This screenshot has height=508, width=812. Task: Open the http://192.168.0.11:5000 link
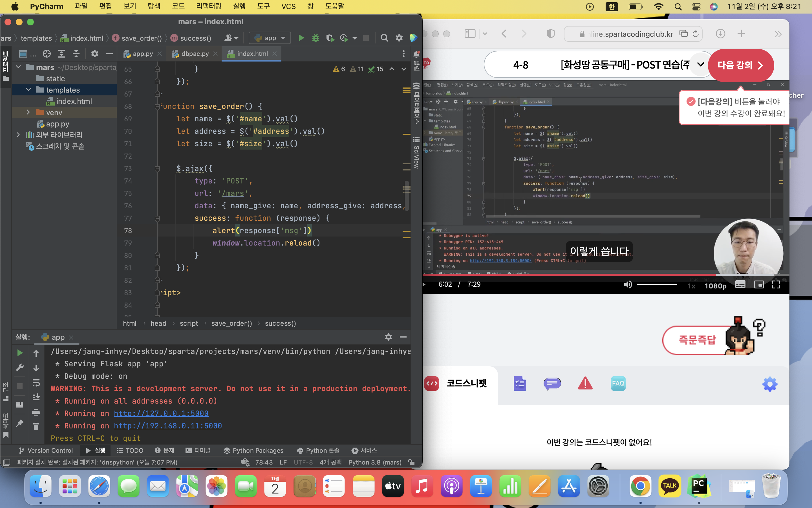pos(168,426)
